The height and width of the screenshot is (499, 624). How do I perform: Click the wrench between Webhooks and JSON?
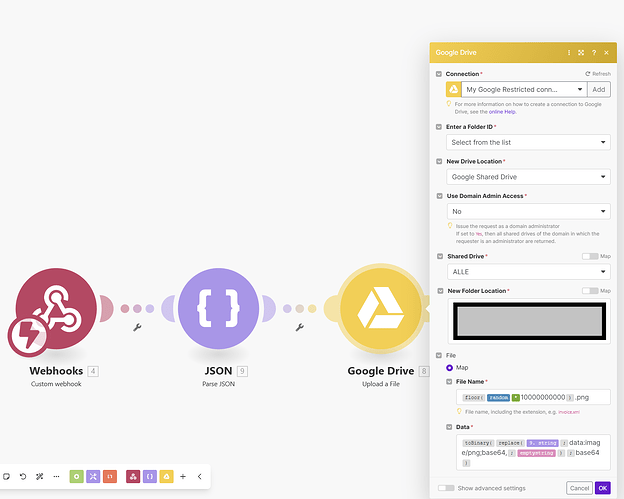coord(137,327)
